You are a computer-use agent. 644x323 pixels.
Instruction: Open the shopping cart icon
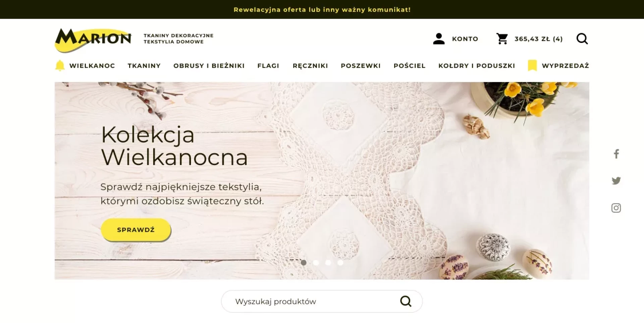[502, 39]
